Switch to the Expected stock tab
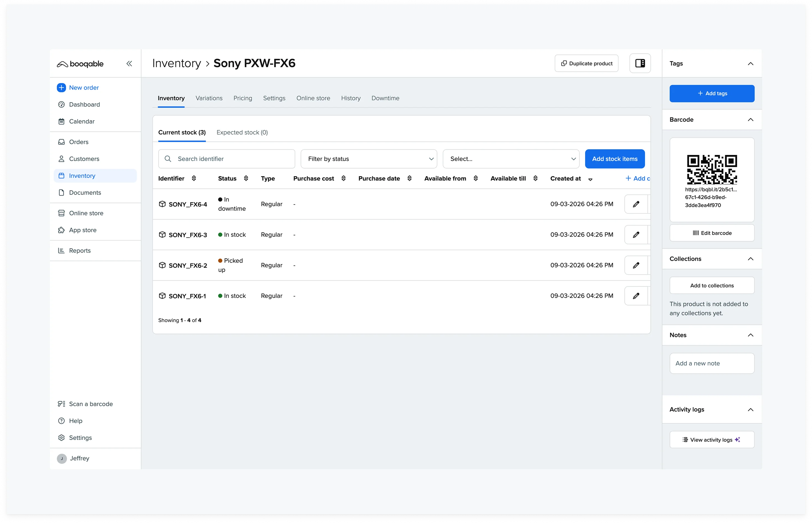The height and width of the screenshot is (523, 812). pos(242,132)
